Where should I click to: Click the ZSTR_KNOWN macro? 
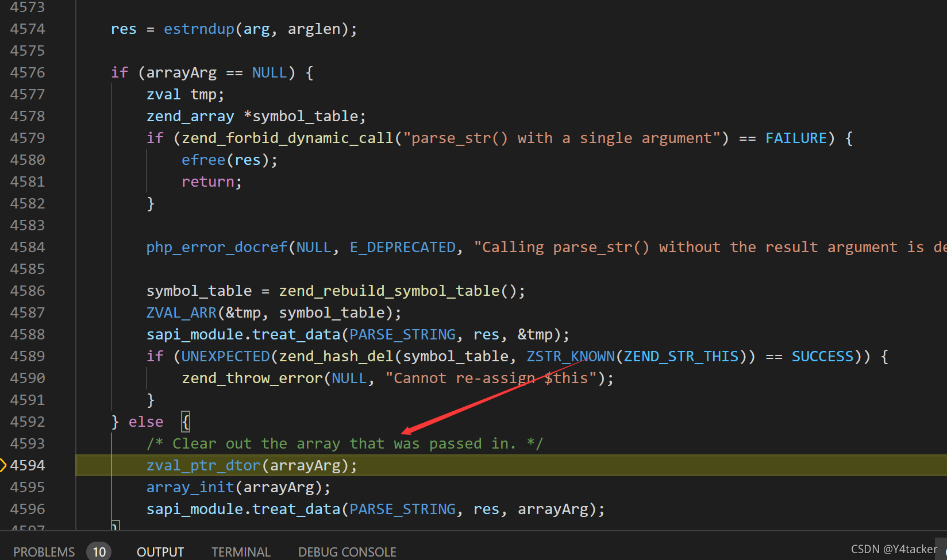[571, 357]
